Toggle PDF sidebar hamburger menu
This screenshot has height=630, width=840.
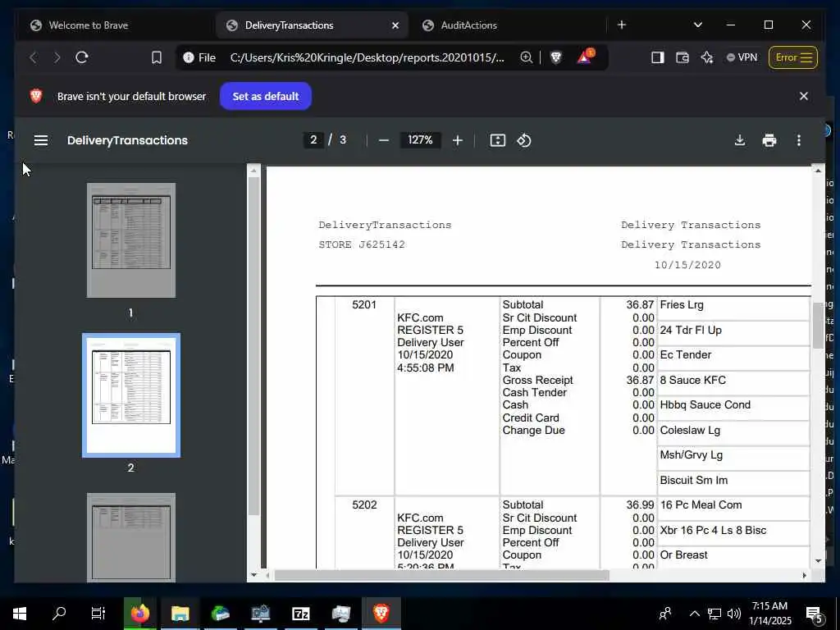[41, 140]
